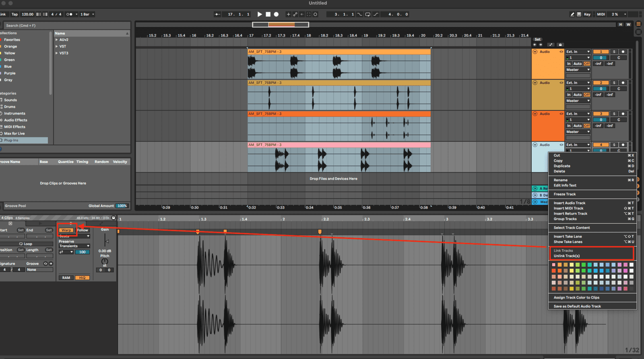
Task: Toggle the HiQ button
Action: point(82,278)
